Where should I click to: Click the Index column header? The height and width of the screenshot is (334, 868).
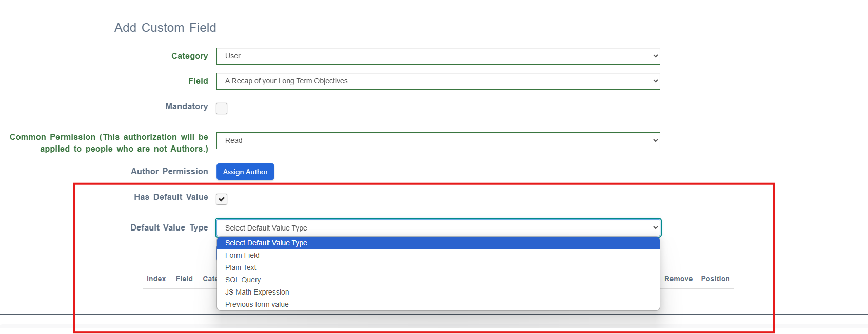click(x=156, y=279)
